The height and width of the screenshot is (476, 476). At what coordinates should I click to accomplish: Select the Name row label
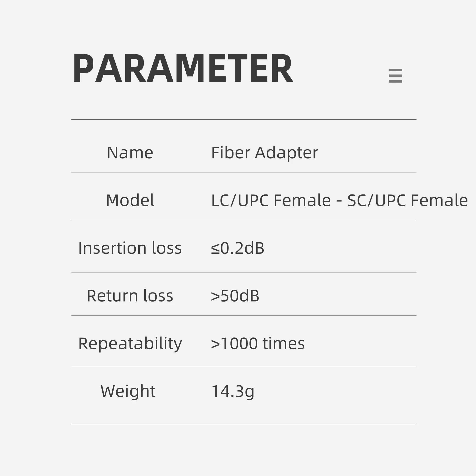tap(130, 153)
